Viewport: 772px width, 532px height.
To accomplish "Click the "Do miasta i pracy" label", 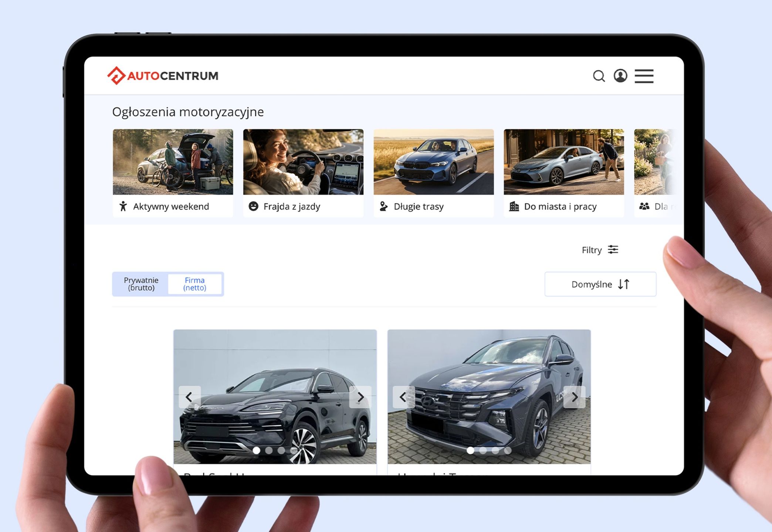I will (x=561, y=207).
